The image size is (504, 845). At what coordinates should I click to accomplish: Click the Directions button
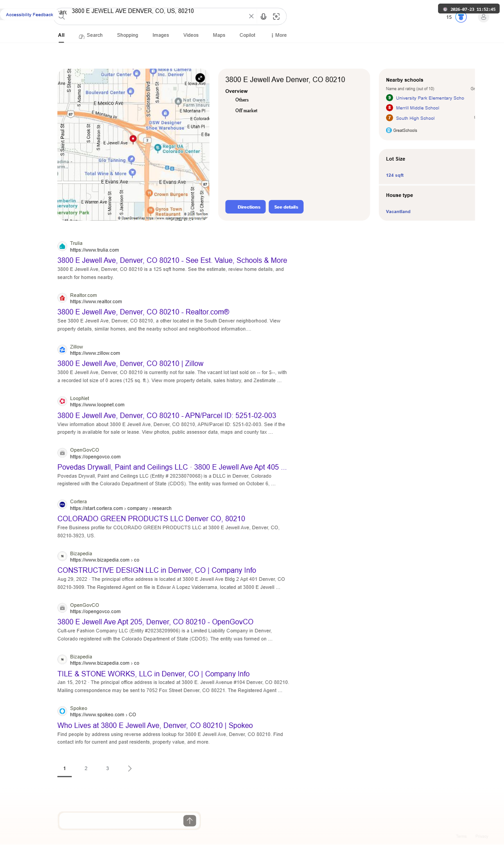pos(245,207)
